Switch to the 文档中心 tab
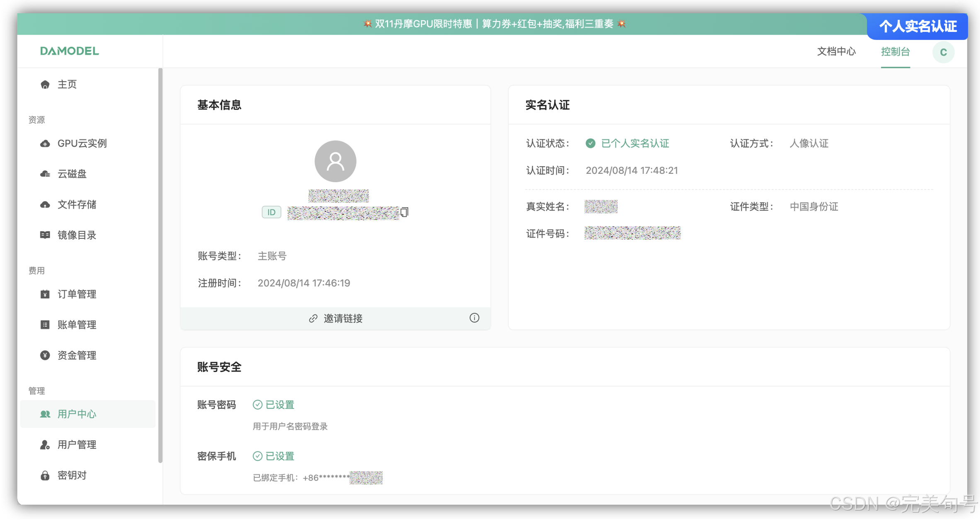The height and width of the screenshot is (520, 980). [836, 51]
